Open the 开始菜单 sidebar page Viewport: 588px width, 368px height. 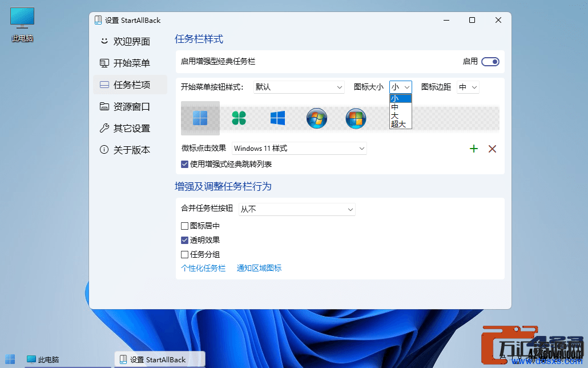point(130,63)
